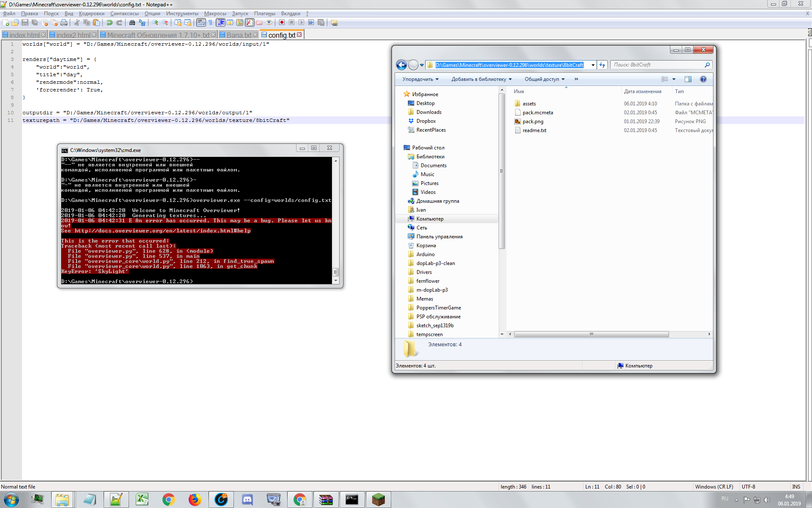Click the Monitoring eye icon in toolbar

tap(269, 22)
